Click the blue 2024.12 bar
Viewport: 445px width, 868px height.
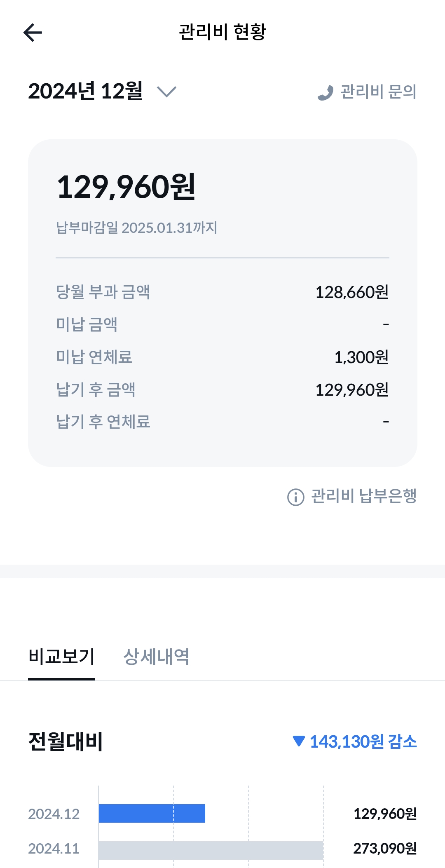click(152, 813)
